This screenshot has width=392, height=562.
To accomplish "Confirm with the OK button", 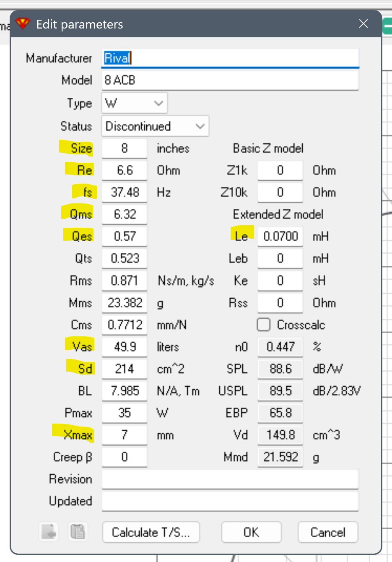I will tap(251, 532).
